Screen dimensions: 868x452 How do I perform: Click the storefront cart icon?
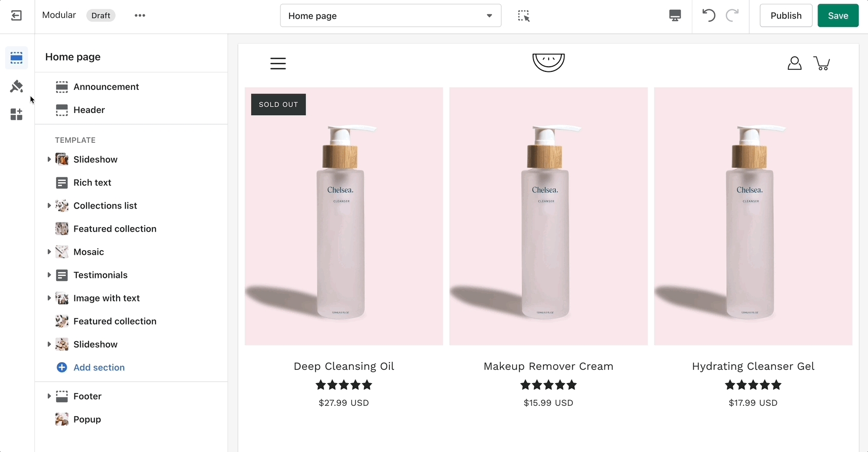click(822, 63)
